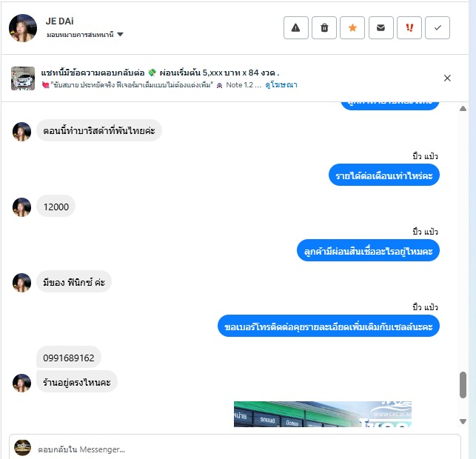
Task: Dismiss the ad reply banner
Action: [x=447, y=78]
